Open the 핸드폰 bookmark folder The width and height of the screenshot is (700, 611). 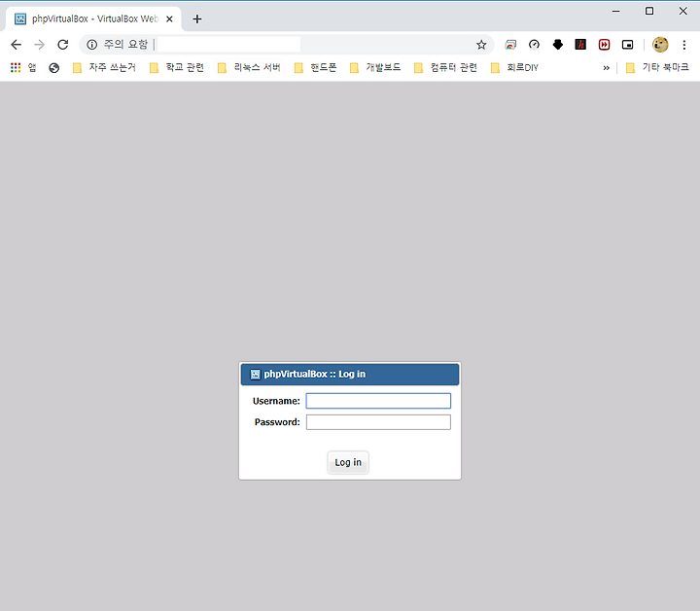pyautogui.click(x=315, y=67)
